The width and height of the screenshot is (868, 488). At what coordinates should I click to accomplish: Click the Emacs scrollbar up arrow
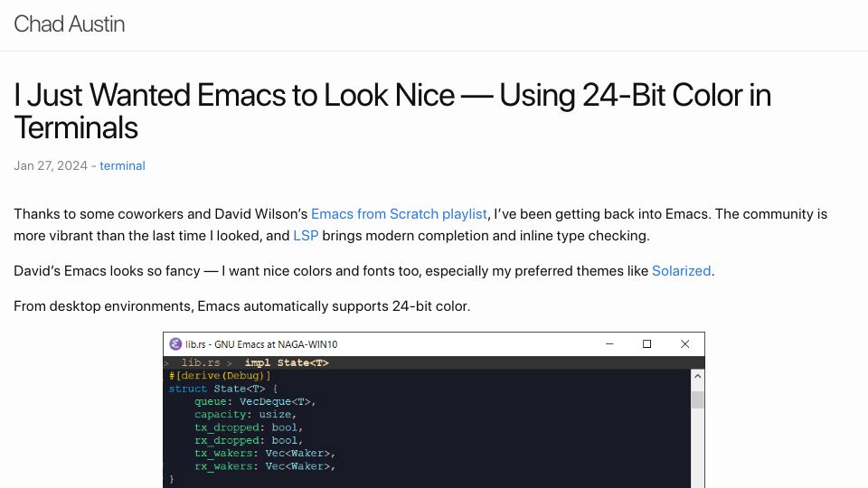tap(697, 376)
